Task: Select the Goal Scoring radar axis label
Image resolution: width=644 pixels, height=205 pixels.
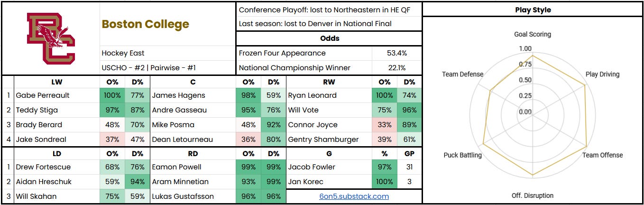Action: (x=533, y=34)
